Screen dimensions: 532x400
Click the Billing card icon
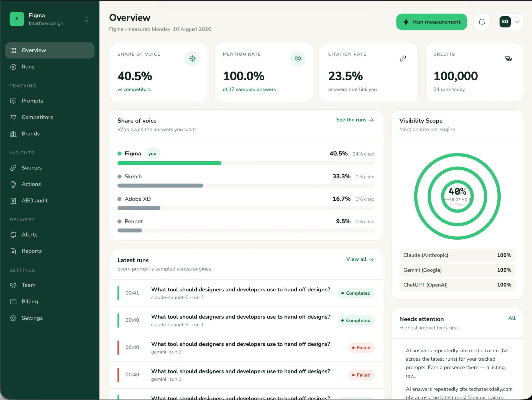coord(13,302)
